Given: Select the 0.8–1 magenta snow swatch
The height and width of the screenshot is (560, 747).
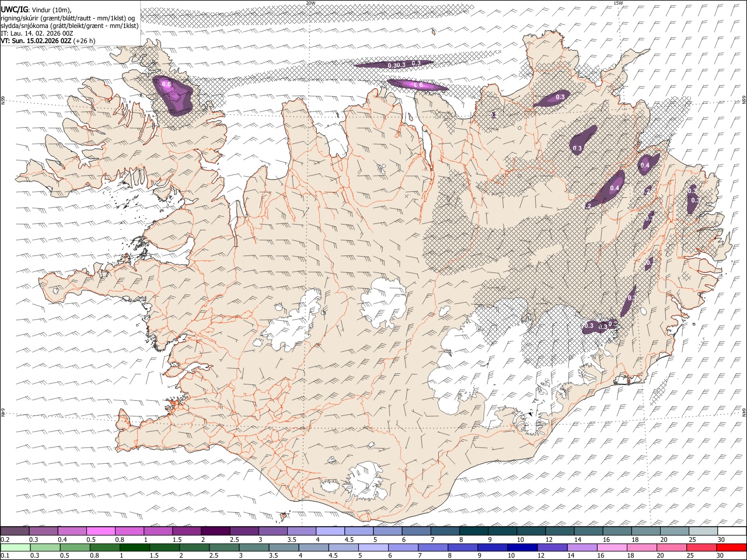Looking at the screenshot, I should (x=130, y=531).
